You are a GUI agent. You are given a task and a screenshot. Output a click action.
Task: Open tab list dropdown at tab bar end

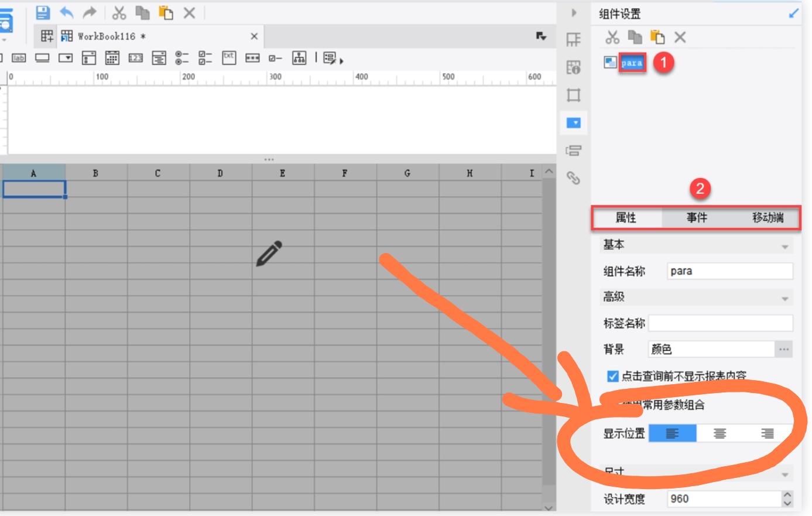tap(542, 36)
